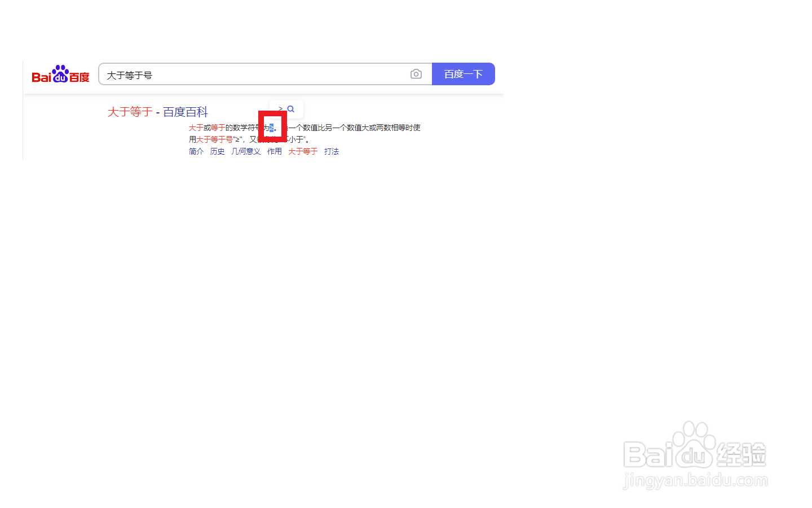Click the highlighted ≥ symbol in the snippet
Image resolution: width=812 pixels, height=508 pixels.
(x=271, y=128)
